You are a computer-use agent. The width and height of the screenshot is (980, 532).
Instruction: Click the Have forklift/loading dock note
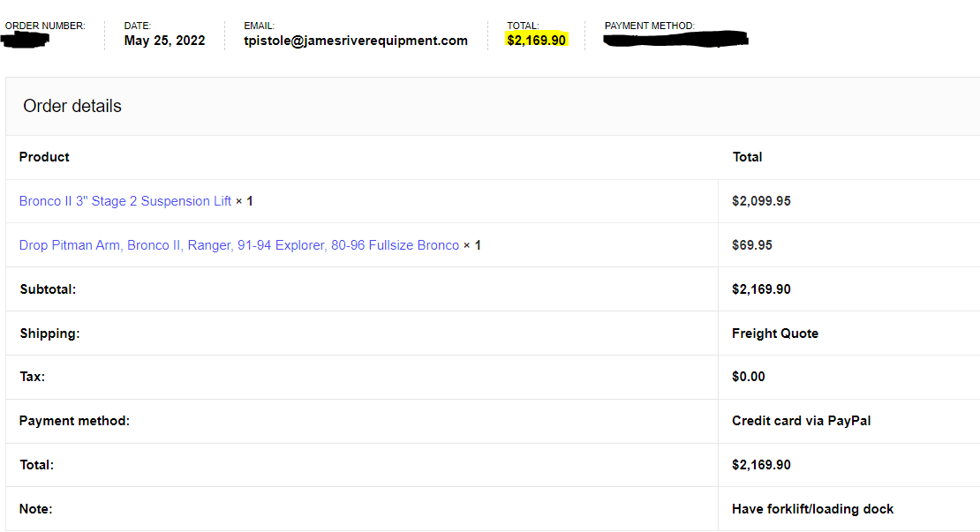pos(812,509)
